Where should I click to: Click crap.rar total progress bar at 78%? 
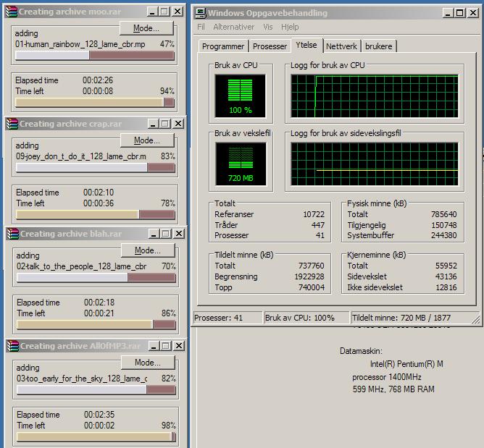coord(95,215)
